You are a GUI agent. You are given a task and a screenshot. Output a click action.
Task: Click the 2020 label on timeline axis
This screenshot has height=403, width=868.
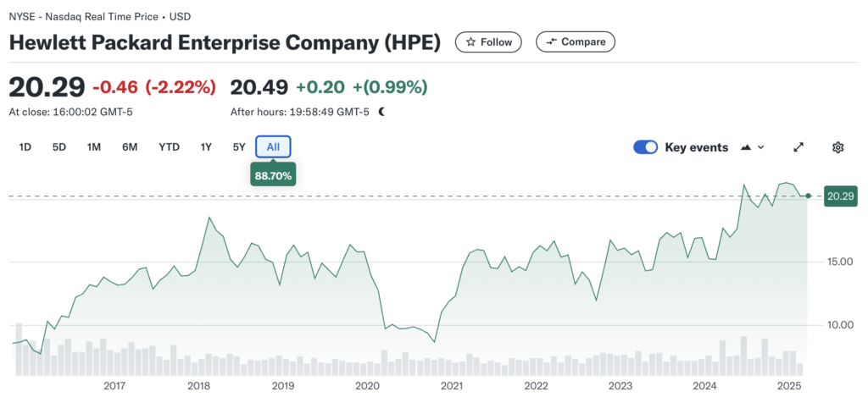[367, 386]
